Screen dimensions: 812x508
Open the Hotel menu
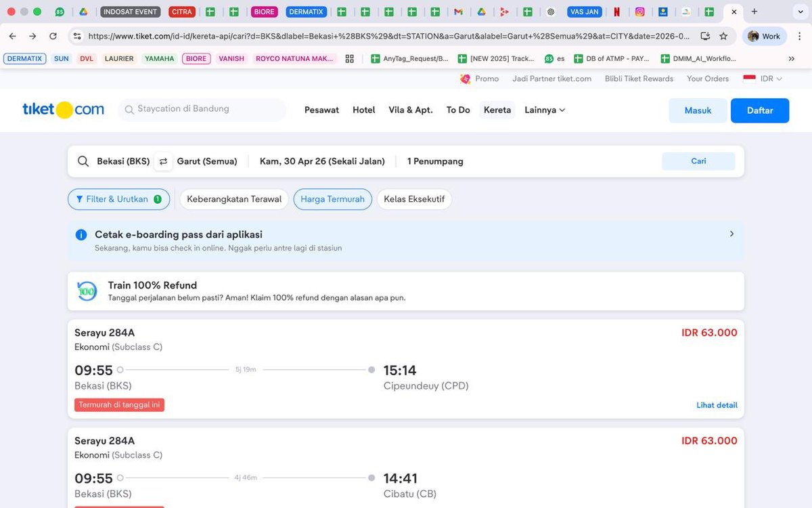[363, 110]
